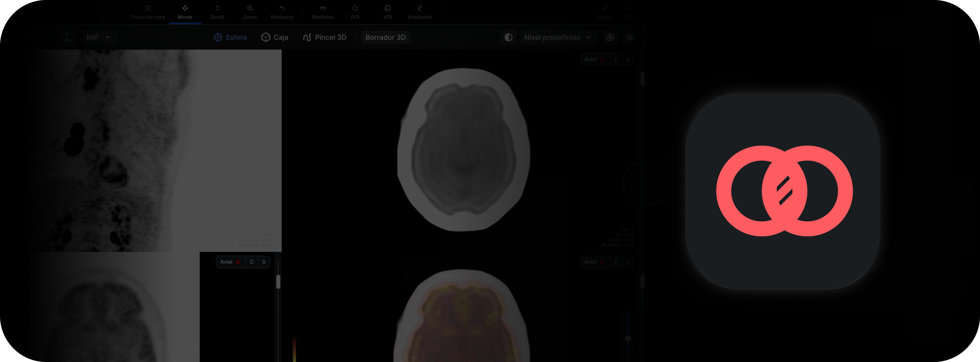Click the Restaurar undo icon
This screenshot has height=362, width=980.
pos(282,8)
